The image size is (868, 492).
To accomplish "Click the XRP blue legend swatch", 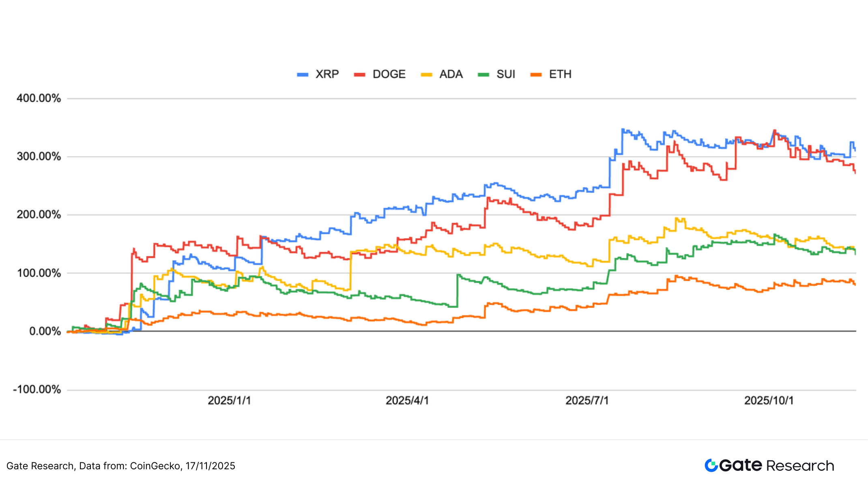I will tap(303, 75).
